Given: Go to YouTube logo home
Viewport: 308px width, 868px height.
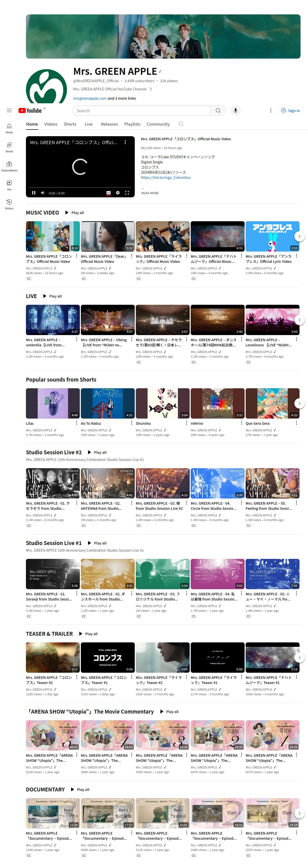Looking at the screenshot, I should [30, 110].
